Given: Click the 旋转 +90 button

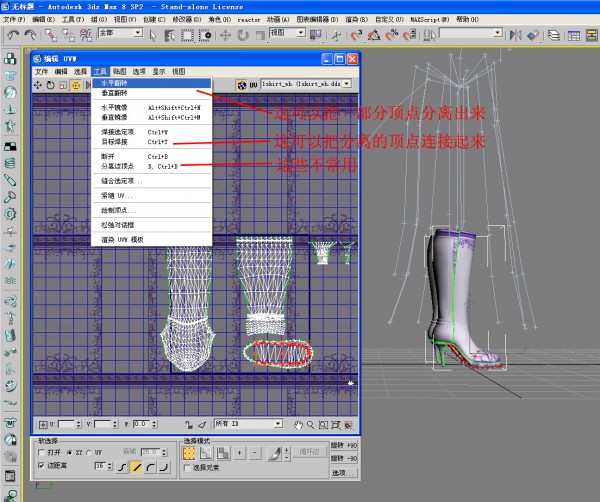Looking at the screenshot, I should point(343,446).
